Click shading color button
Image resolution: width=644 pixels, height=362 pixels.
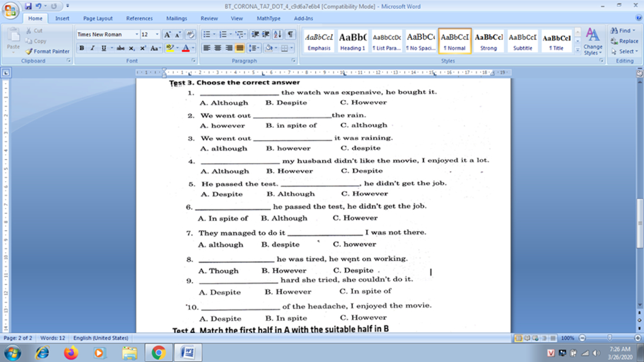click(269, 48)
